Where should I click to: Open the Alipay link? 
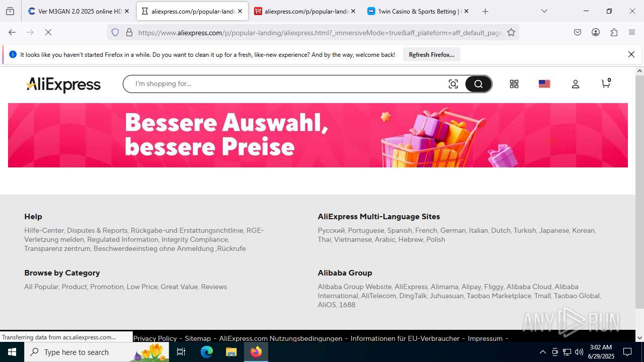(x=471, y=287)
